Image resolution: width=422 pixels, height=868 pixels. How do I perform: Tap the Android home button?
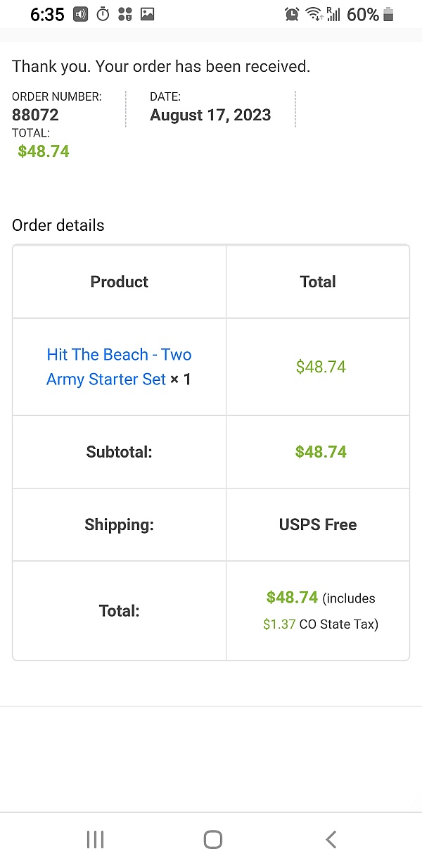tap(212, 839)
